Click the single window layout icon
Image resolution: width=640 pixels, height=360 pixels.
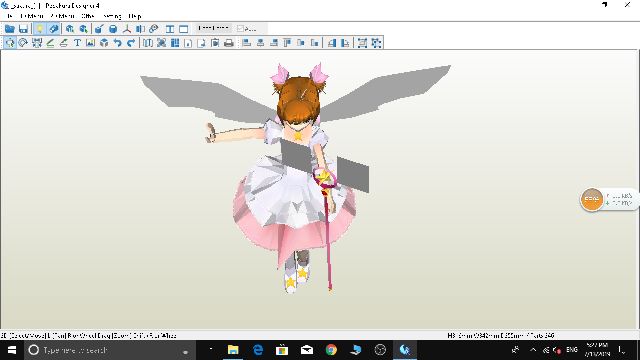pos(184,29)
